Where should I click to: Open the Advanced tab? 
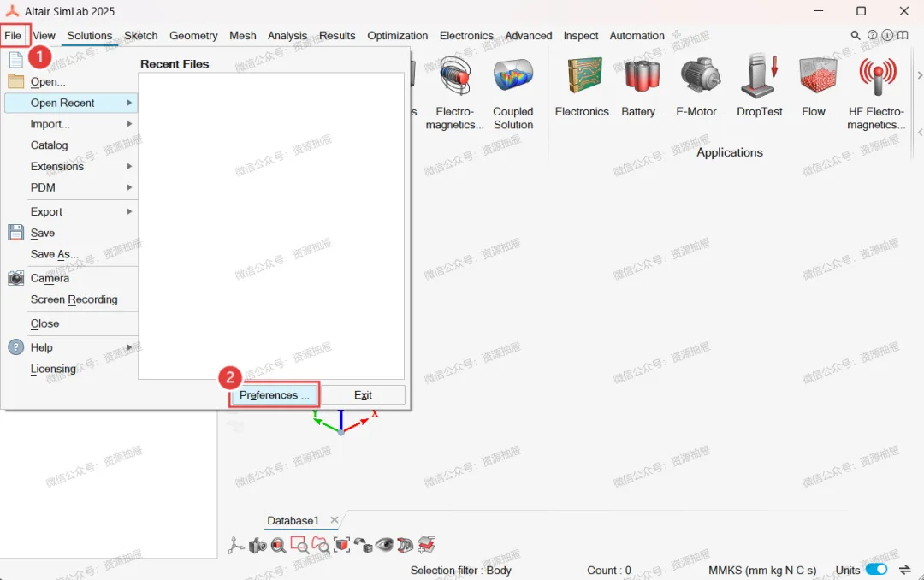pyautogui.click(x=529, y=35)
